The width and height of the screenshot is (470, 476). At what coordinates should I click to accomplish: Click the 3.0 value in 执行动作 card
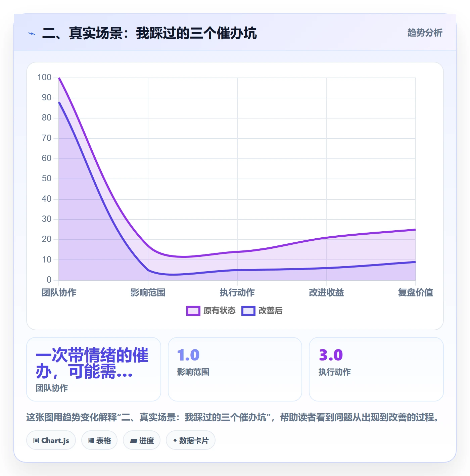click(331, 355)
